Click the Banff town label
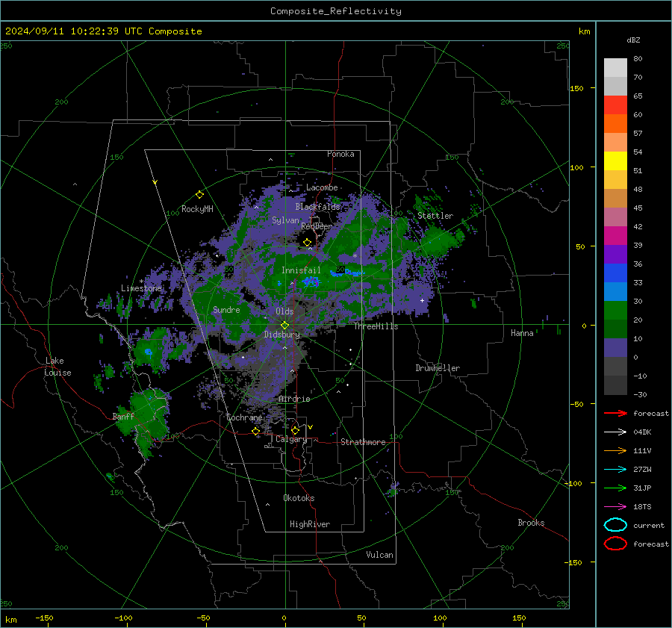The image size is (672, 628). coord(123,416)
